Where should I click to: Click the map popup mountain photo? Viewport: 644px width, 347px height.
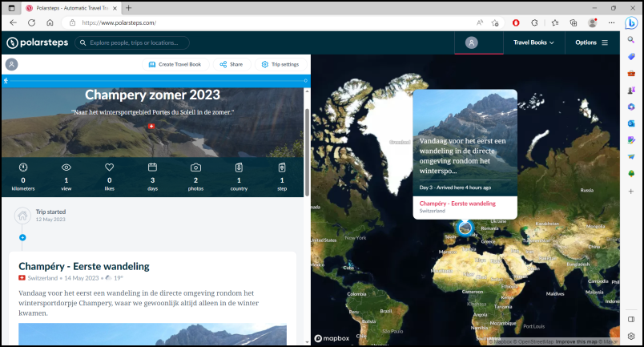(465, 143)
